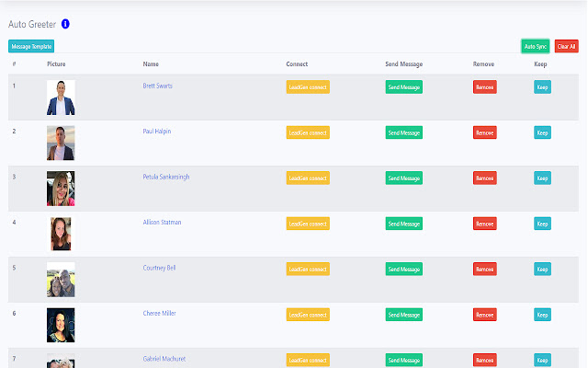Send Message to Brett Swarts
Image resolution: width=588 pixels, height=368 pixels.
click(404, 86)
